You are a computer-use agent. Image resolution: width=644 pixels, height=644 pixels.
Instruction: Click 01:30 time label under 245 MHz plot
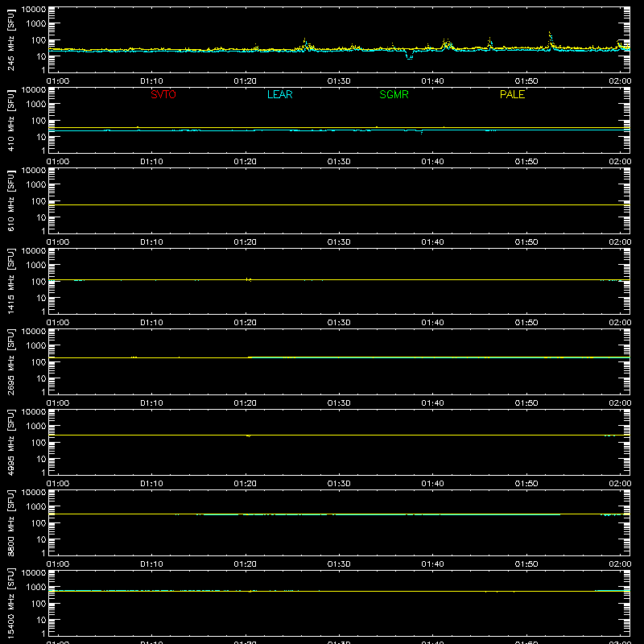(x=339, y=81)
